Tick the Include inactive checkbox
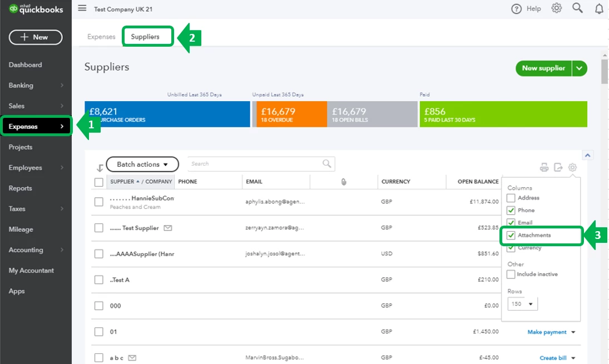Image resolution: width=609 pixels, height=364 pixels. coord(511,275)
